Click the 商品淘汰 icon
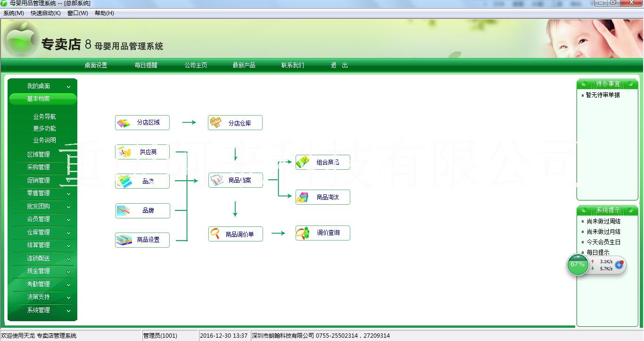 click(x=303, y=197)
